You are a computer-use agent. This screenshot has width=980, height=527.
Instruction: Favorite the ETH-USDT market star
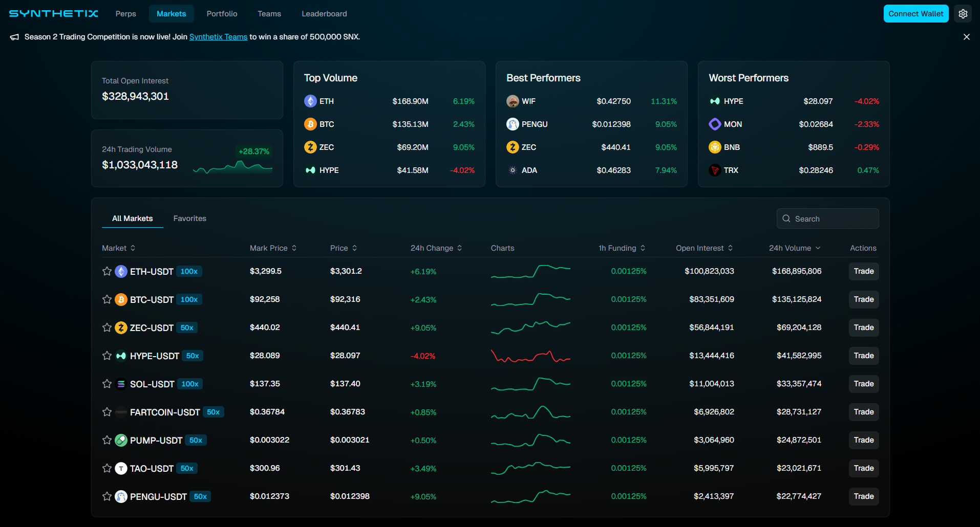coord(106,271)
